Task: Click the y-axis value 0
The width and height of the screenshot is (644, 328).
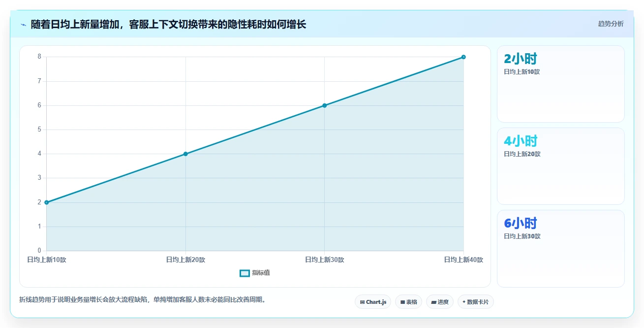Action: click(x=39, y=251)
